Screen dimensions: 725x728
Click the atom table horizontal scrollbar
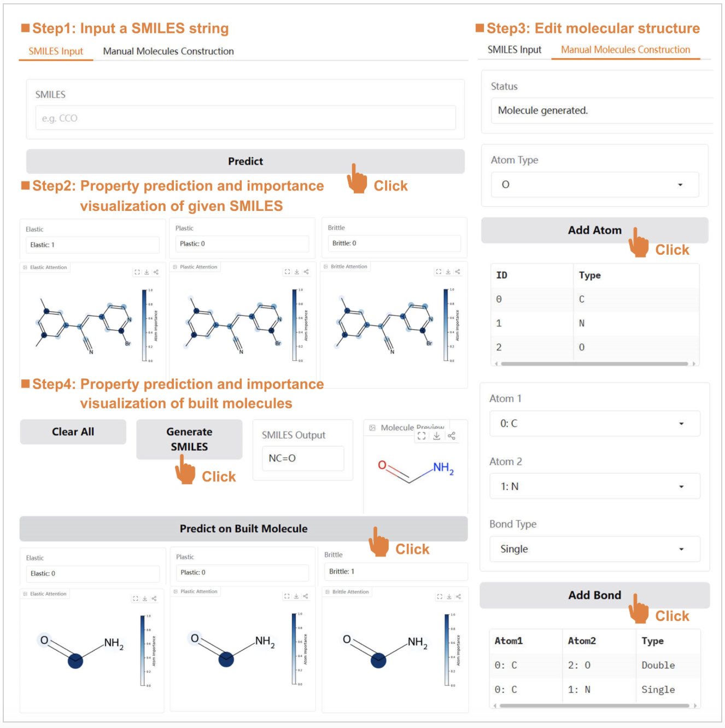[594, 363]
